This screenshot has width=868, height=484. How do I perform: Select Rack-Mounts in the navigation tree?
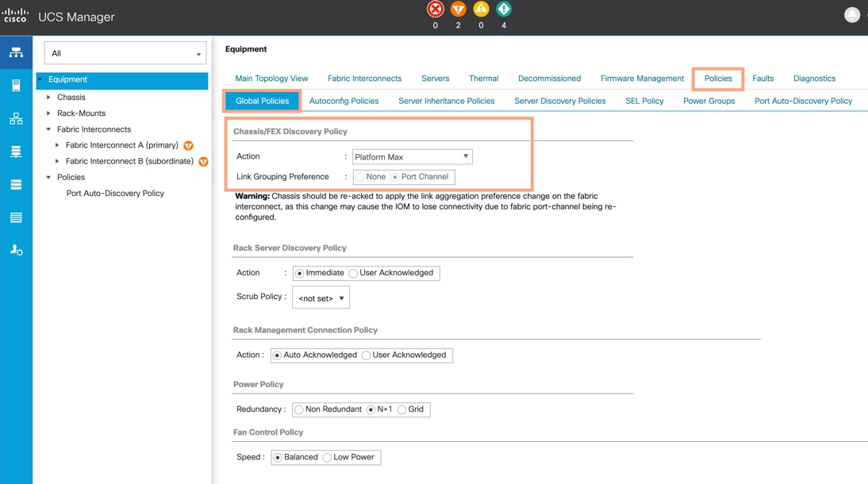click(82, 113)
